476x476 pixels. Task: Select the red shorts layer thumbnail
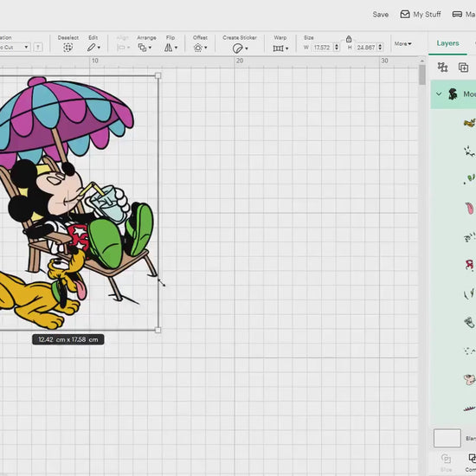(470, 265)
